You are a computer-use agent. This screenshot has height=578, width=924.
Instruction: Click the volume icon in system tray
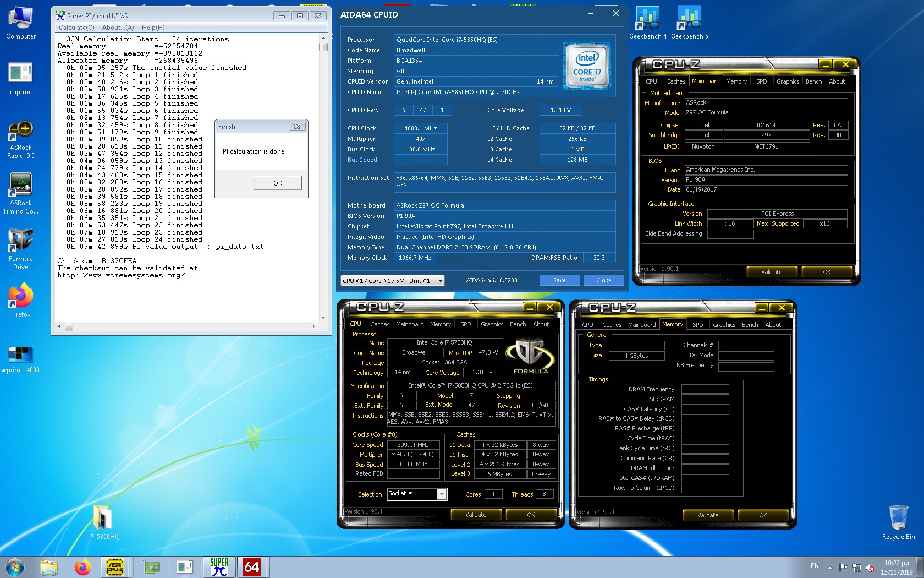[870, 567]
